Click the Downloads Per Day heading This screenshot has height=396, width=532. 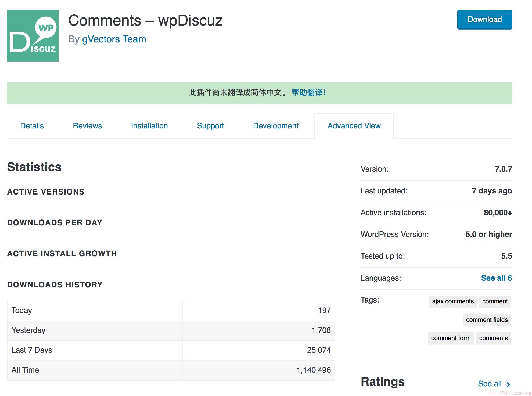click(x=55, y=223)
